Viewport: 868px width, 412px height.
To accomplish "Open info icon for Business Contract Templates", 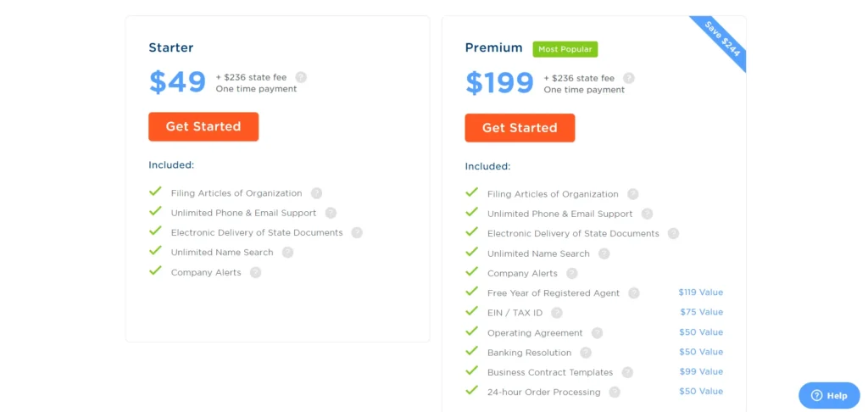I will click(x=627, y=372).
